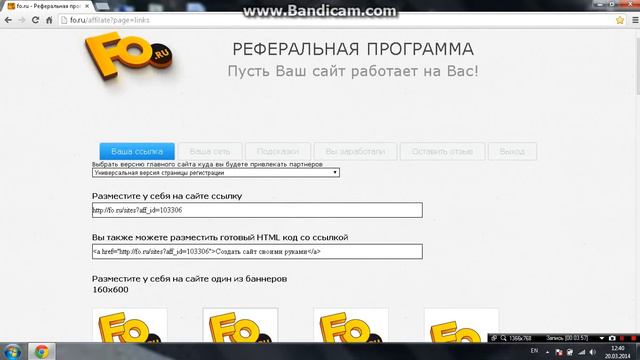Show hidden tray icons arrow
The image size is (640, 360).
tap(547, 352)
